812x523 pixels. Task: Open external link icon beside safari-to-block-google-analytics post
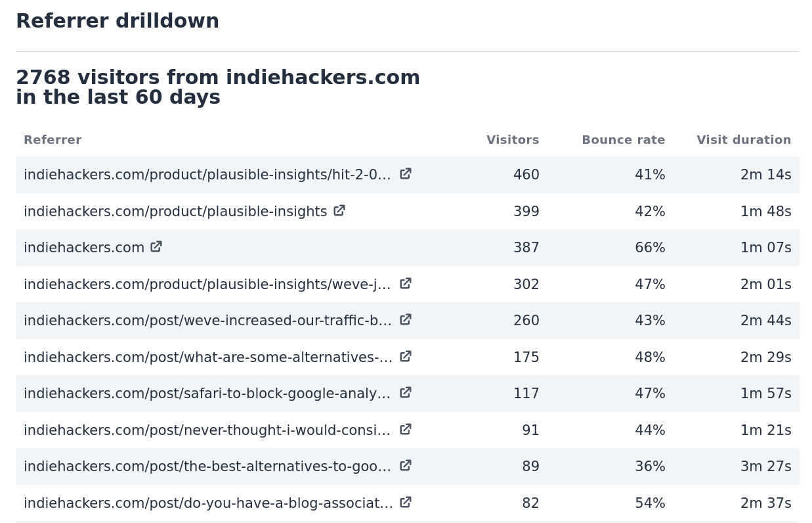[405, 392]
